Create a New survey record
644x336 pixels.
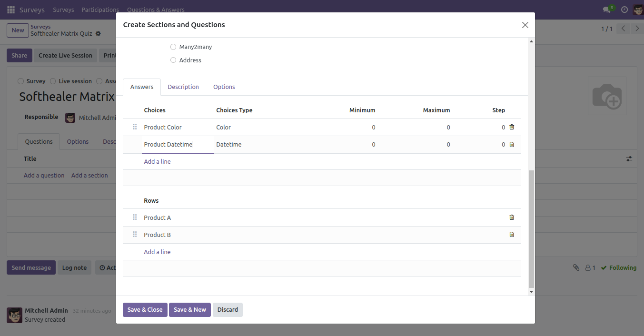click(18, 30)
